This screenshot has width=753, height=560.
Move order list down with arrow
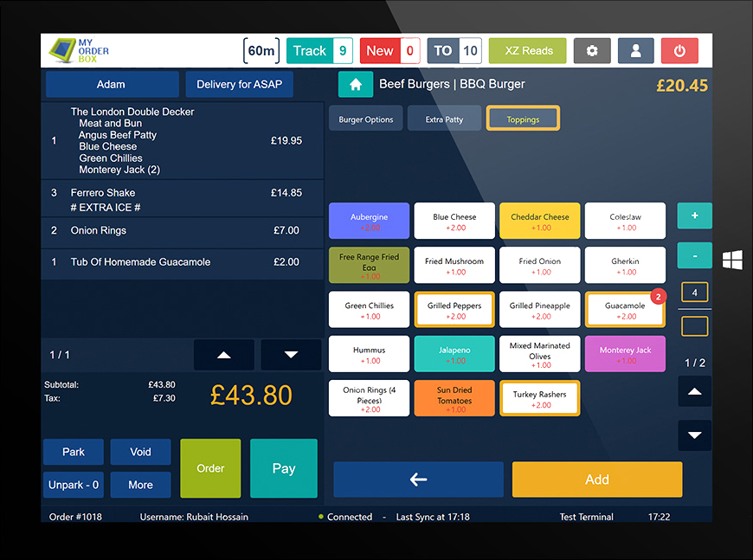(291, 355)
